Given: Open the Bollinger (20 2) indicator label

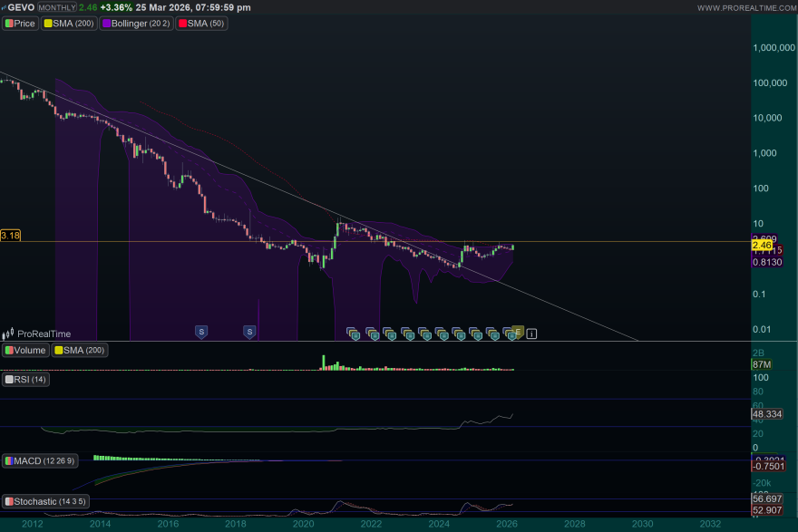Looking at the screenshot, I should 130,24.
